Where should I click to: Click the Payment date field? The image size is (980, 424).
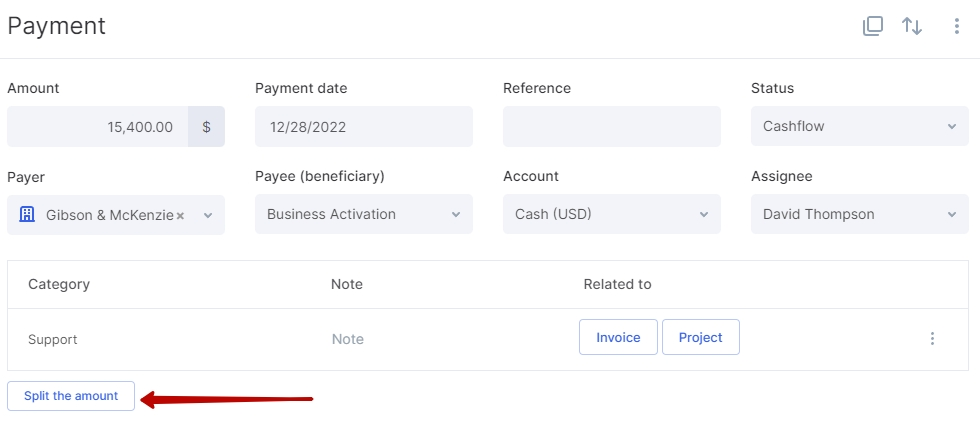point(364,126)
